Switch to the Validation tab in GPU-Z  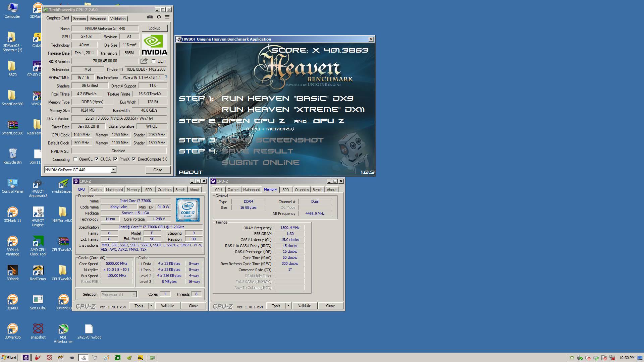click(x=118, y=19)
